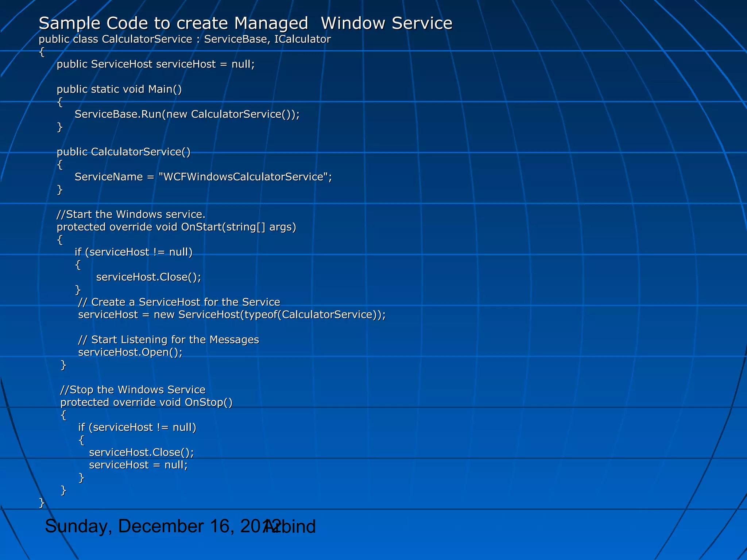747x560 pixels.
Task: Click the first 'if (serviceHost != null)' line
Action: click(x=133, y=252)
